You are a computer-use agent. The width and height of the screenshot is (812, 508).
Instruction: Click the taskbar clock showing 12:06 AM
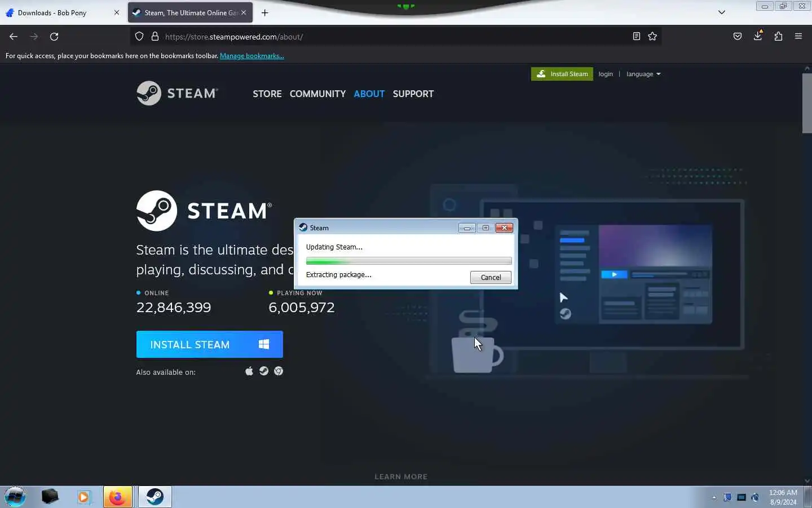tap(783, 497)
